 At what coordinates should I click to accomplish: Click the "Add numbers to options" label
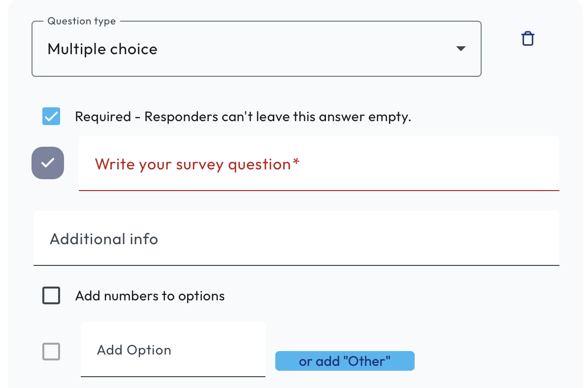tap(150, 296)
